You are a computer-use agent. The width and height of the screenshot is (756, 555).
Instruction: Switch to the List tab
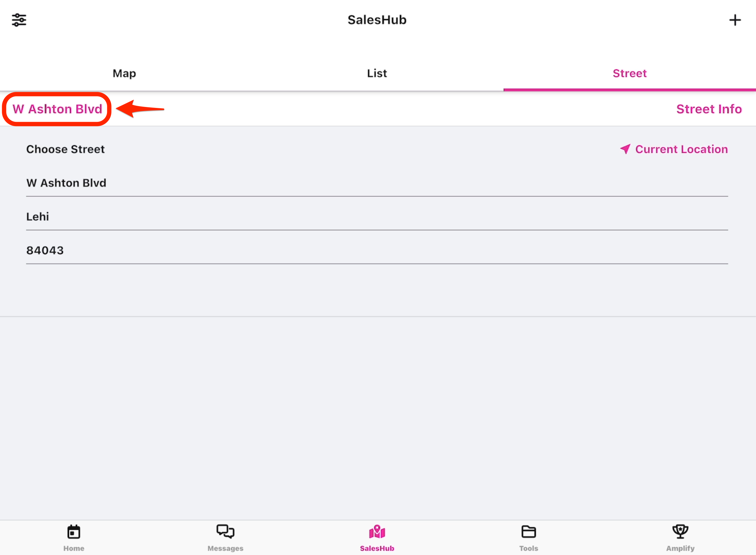click(x=377, y=73)
